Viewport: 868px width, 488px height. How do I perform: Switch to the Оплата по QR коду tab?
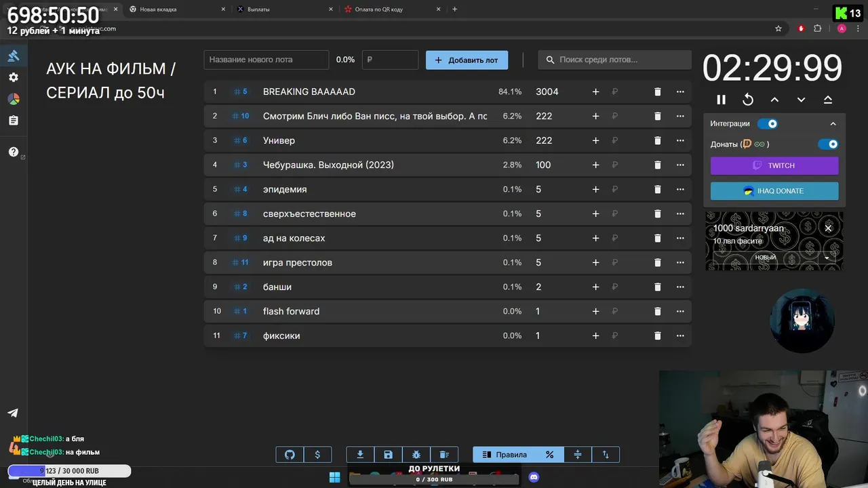coord(392,9)
